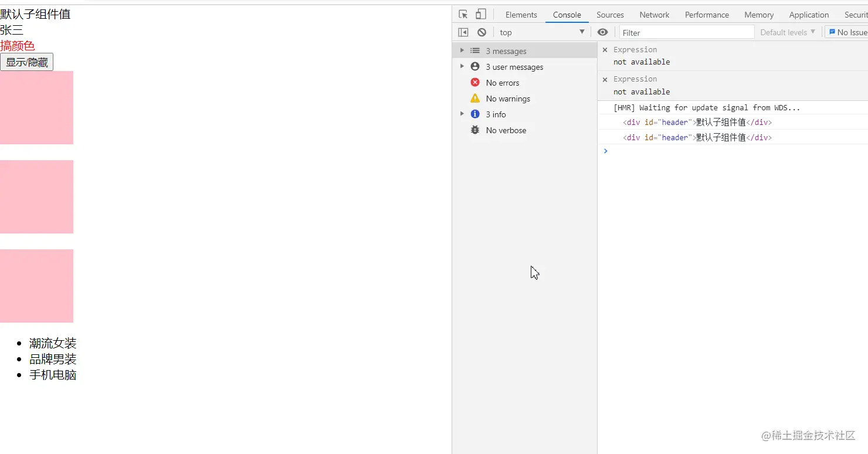Open the Network tab

[x=655, y=15]
